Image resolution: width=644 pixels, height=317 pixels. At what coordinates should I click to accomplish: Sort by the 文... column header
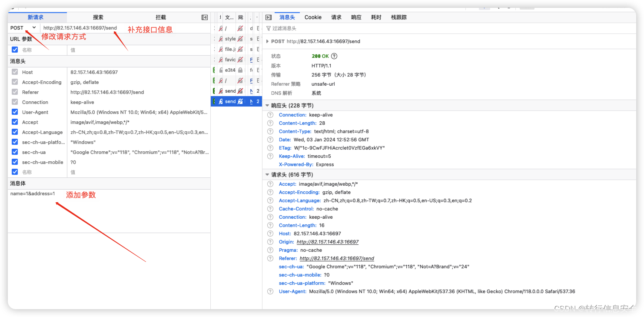tap(229, 17)
